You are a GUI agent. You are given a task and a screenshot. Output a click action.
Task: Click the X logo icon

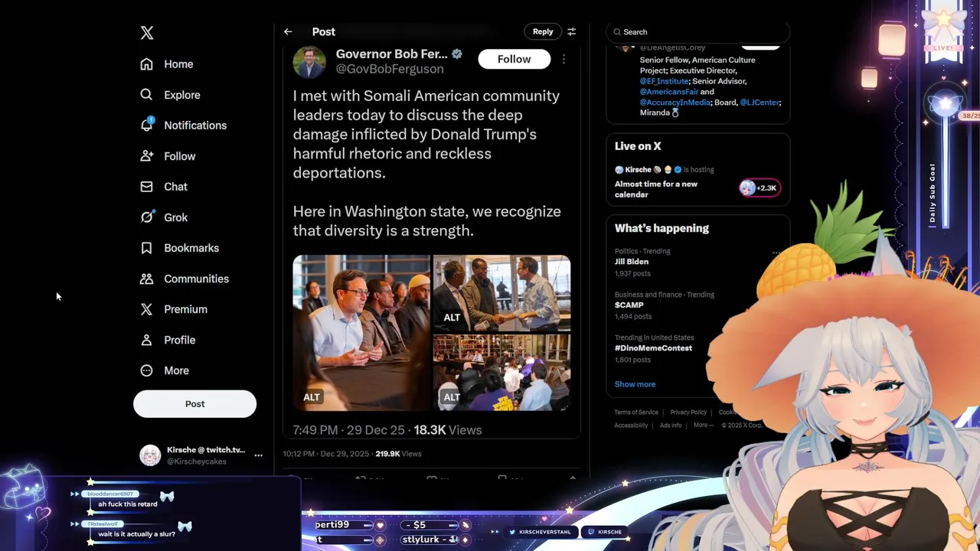point(147,32)
